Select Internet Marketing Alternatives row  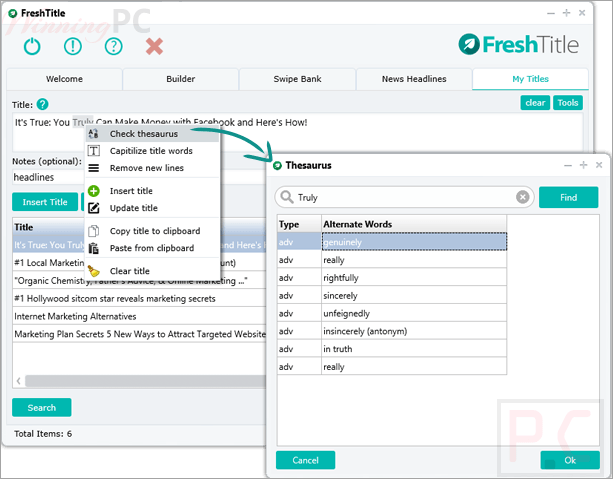pyautogui.click(x=139, y=316)
